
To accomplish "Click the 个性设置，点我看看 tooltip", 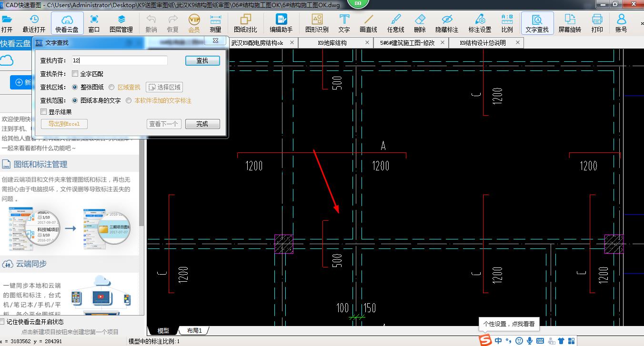I will pos(509,324).
